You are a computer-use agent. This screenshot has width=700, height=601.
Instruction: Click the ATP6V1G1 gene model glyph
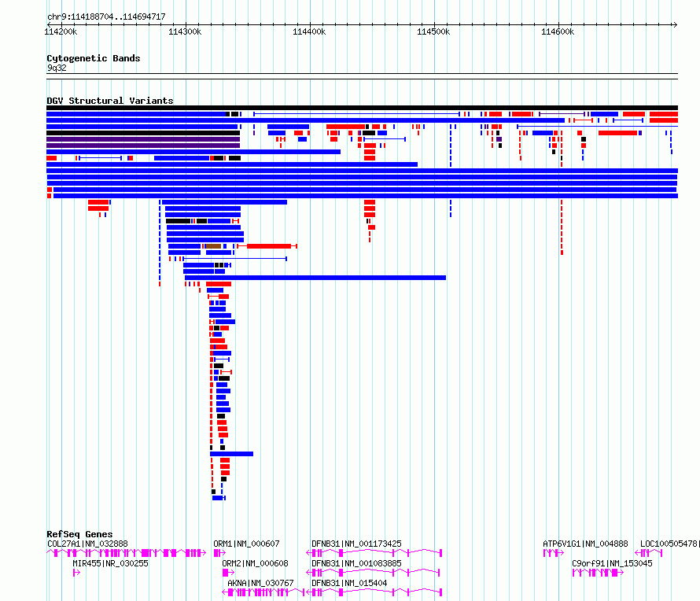click(553, 553)
